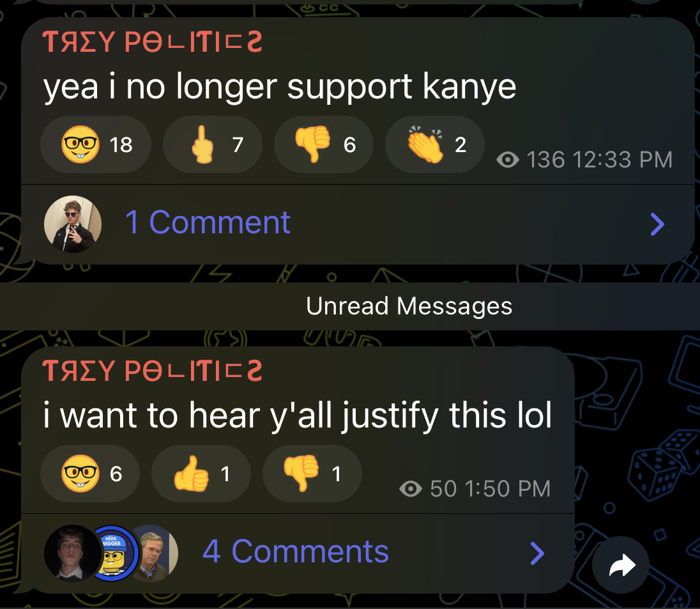
Task: Click the commenter avatar with sunglasses
Action: (73, 224)
